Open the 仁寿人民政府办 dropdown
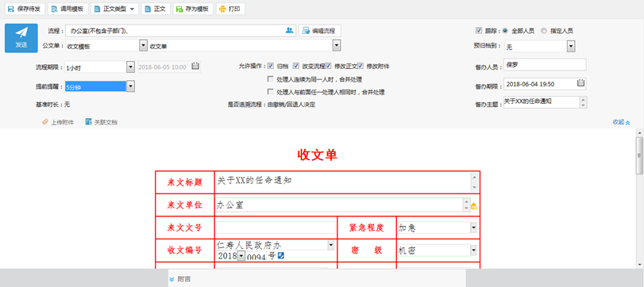 (x=331, y=245)
